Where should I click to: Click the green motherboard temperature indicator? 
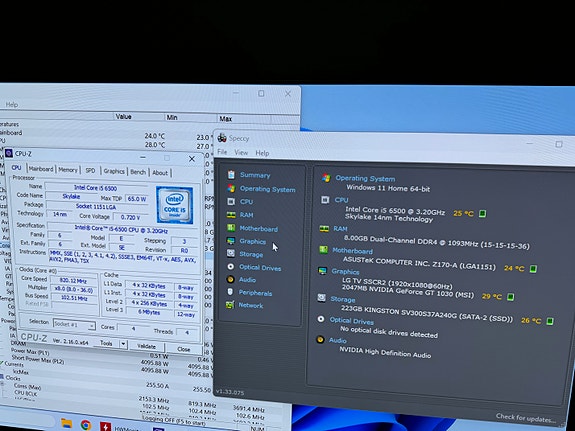click(533, 269)
